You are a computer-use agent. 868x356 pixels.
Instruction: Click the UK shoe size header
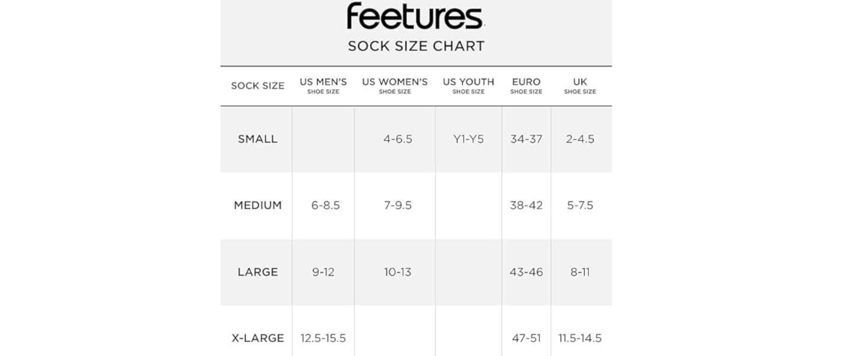[x=580, y=85]
